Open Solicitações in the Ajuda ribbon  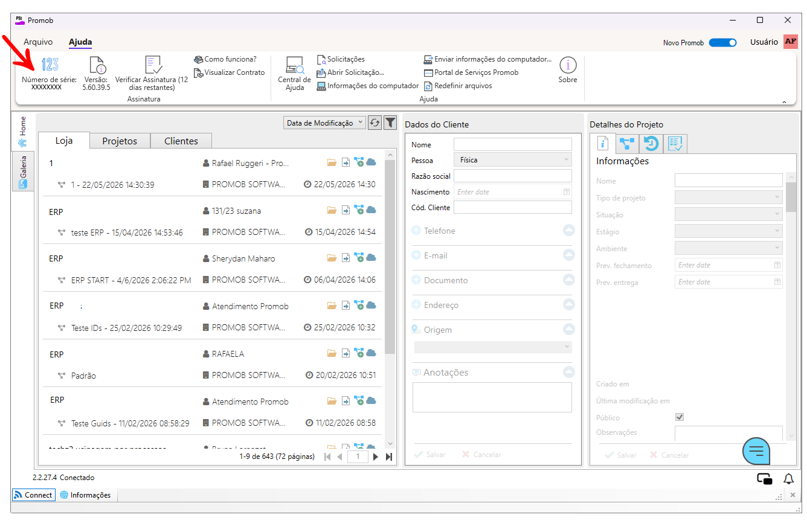click(341, 59)
